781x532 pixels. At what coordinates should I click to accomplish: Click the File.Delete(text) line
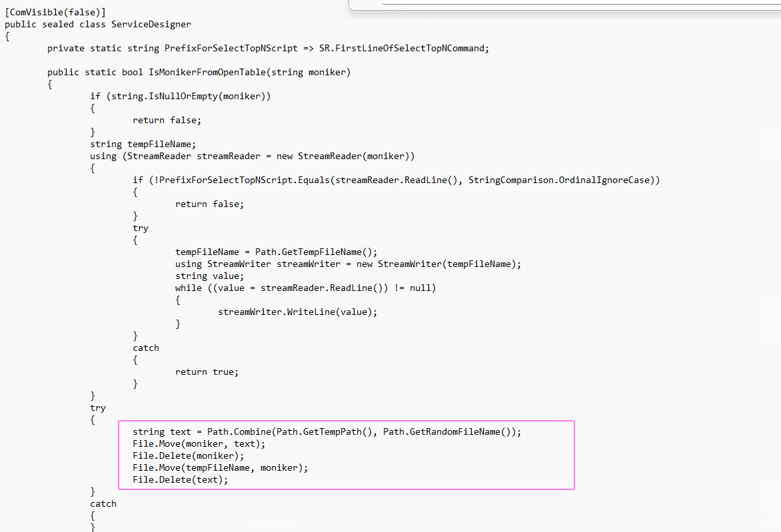click(x=181, y=480)
